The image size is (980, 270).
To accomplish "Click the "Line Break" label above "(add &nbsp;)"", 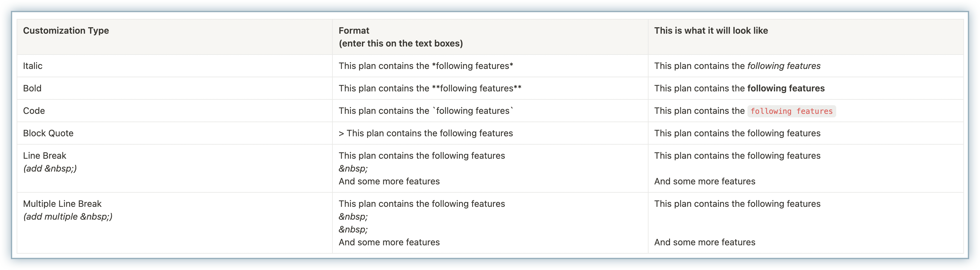I will (45, 156).
